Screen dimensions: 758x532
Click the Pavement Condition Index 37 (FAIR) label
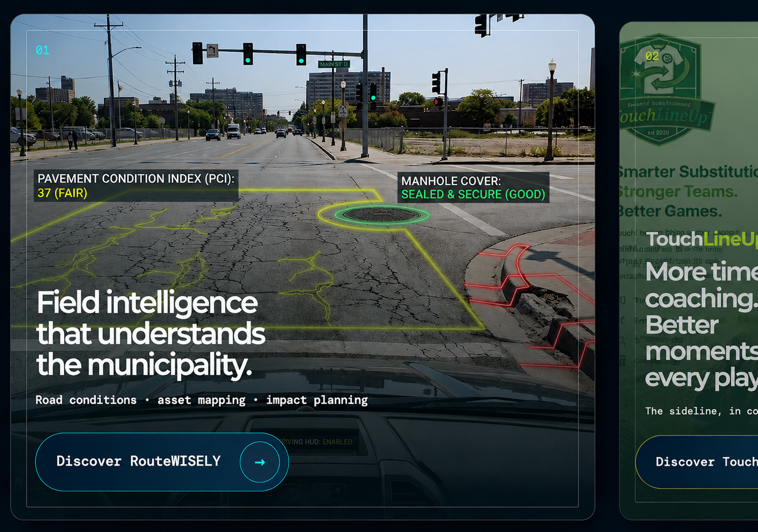pyautogui.click(x=136, y=186)
